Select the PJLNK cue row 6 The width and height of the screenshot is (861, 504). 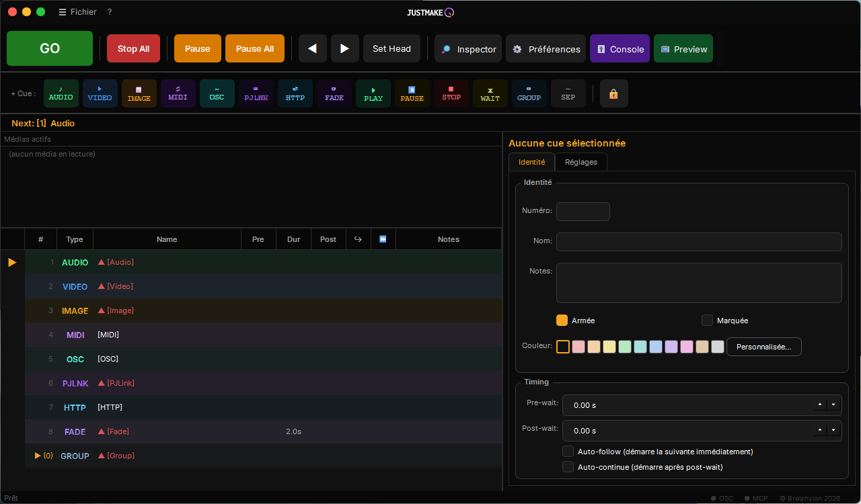263,383
